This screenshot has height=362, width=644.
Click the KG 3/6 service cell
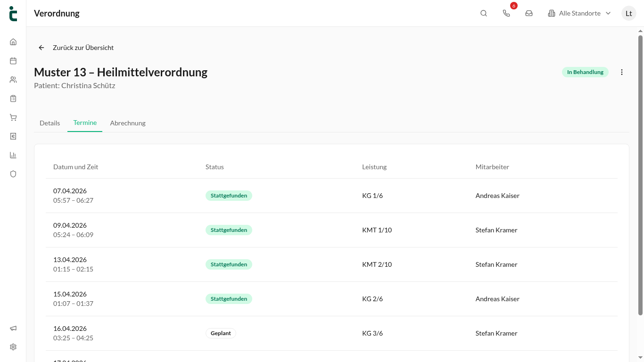372,333
